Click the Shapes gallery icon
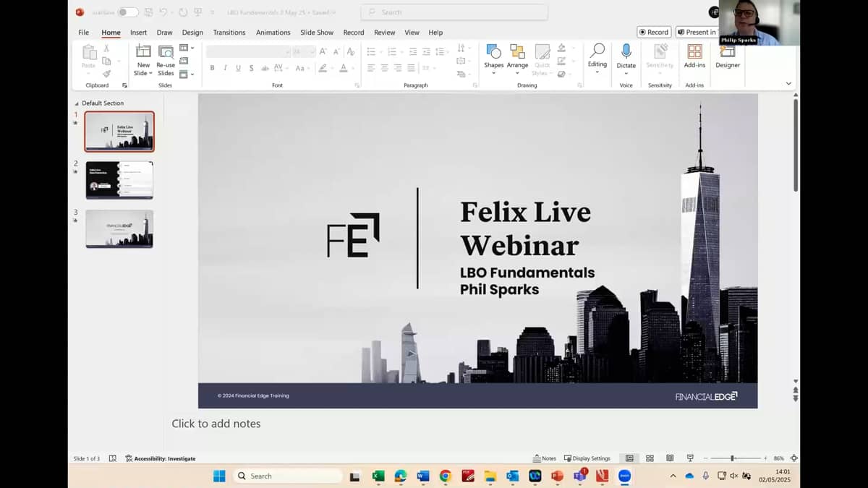The width and height of the screenshot is (868, 488). click(x=494, y=51)
